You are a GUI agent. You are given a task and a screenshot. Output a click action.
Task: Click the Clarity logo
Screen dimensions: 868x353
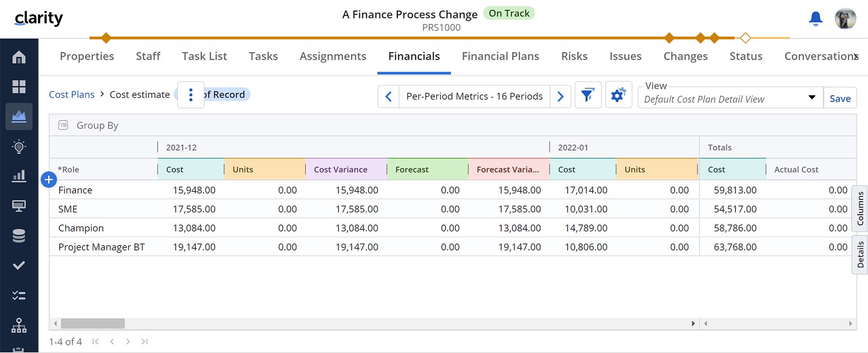pos(39,18)
